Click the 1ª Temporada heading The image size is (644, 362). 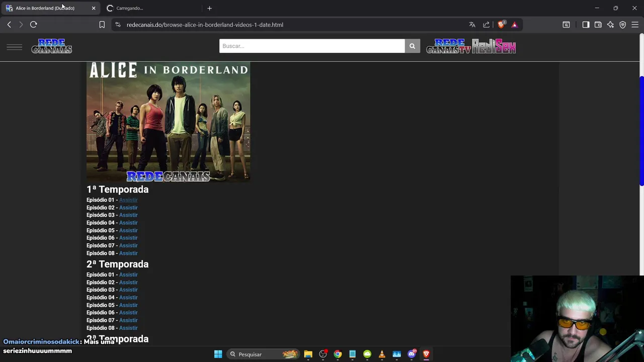point(117,190)
